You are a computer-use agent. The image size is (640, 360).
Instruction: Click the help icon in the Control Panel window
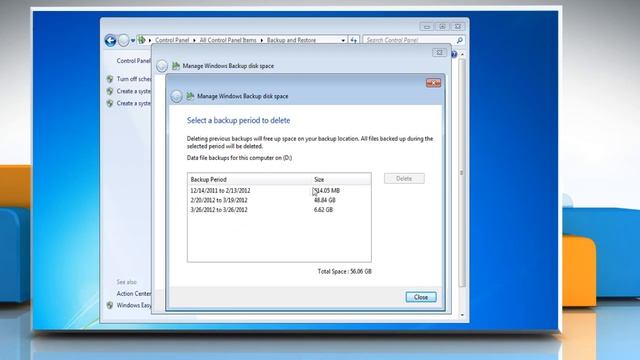[454, 54]
